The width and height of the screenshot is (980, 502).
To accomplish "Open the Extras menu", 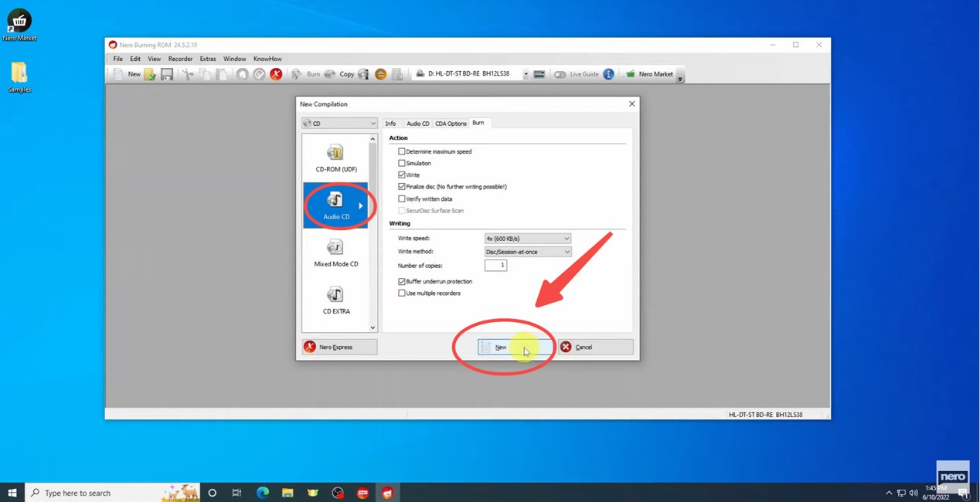I will pyautogui.click(x=208, y=59).
